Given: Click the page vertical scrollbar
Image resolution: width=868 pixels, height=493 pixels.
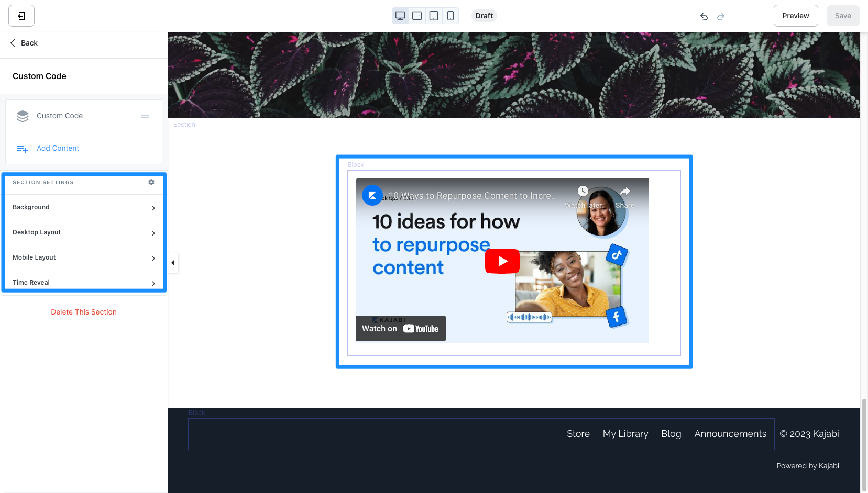Looking at the screenshot, I should coord(864,445).
